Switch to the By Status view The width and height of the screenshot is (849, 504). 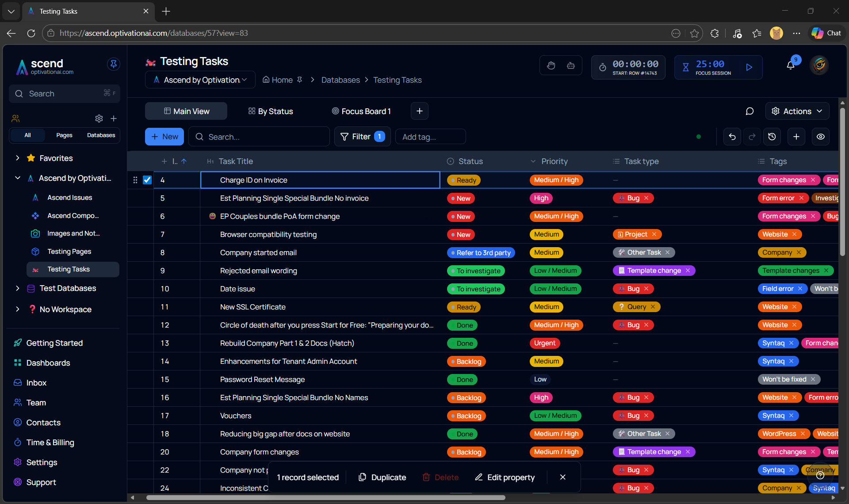(x=271, y=111)
